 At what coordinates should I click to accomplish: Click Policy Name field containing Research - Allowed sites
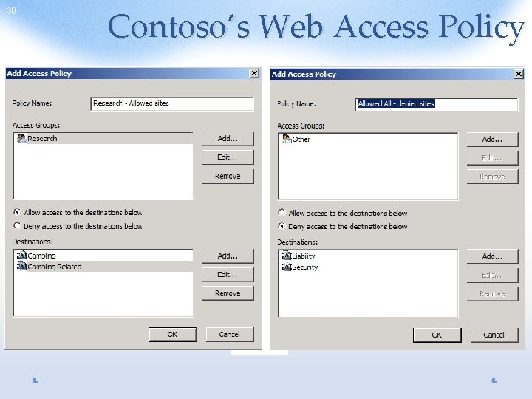[172, 104]
